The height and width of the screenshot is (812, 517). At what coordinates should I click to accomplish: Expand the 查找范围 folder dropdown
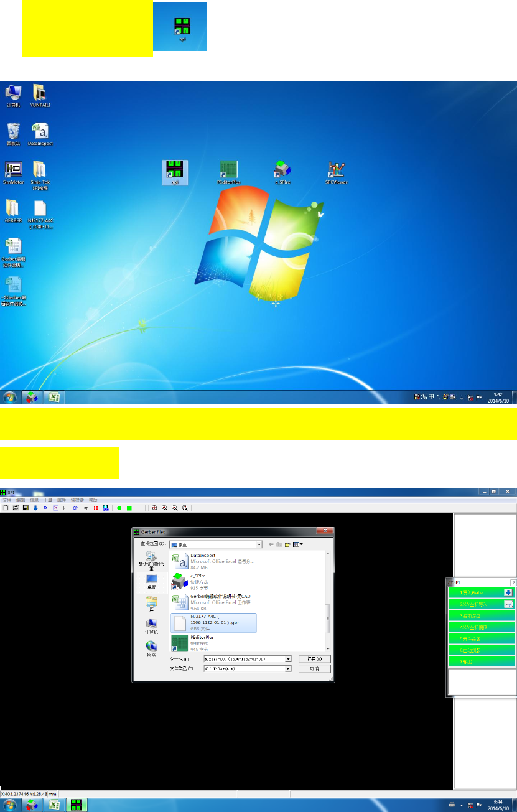point(259,544)
